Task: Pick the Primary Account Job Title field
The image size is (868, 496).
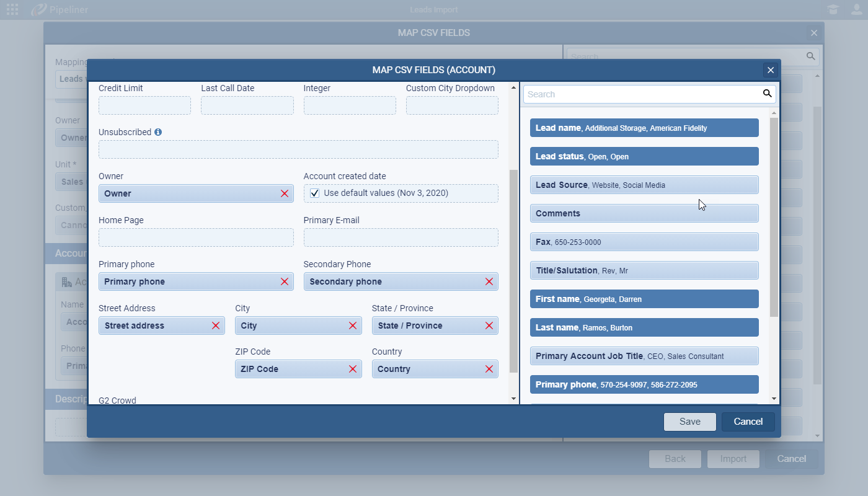Action: [644, 356]
